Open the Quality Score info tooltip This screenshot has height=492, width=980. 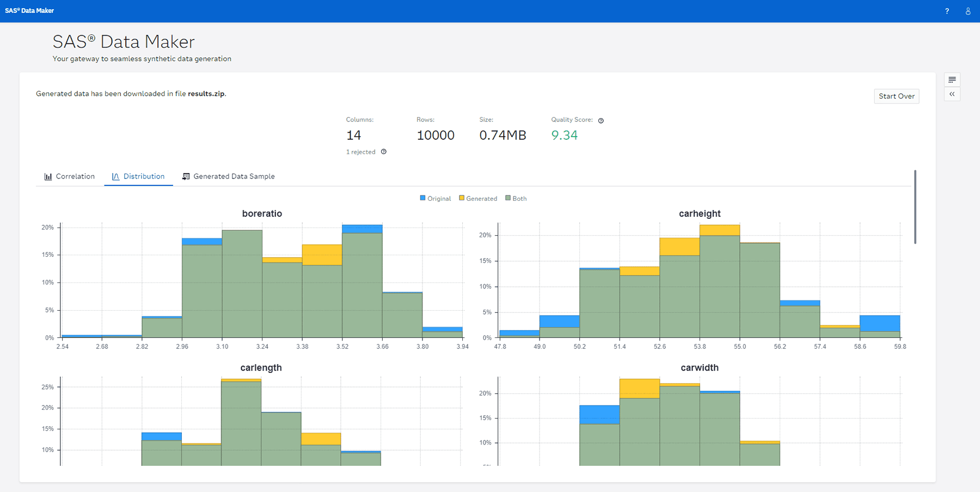[x=601, y=120]
